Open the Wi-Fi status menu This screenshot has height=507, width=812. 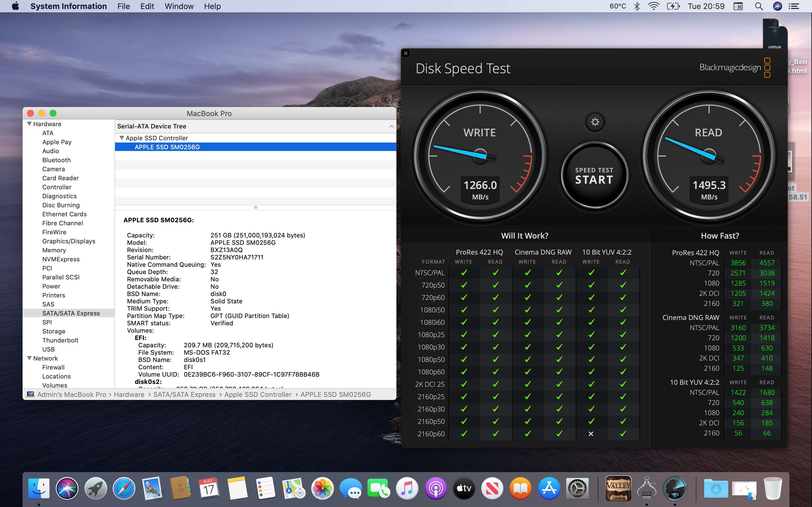pyautogui.click(x=653, y=6)
